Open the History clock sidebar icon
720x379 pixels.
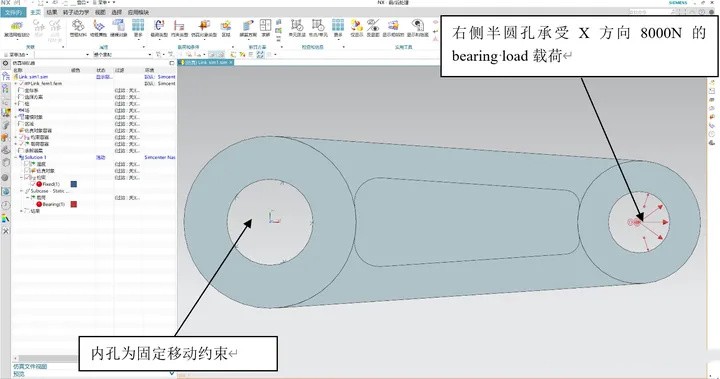[6, 205]
